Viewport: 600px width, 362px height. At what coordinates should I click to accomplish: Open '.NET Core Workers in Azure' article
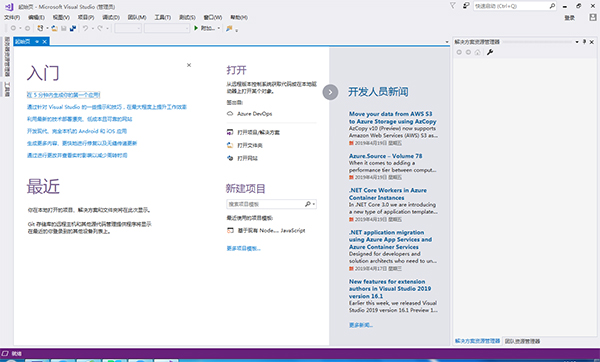pos(388,194)
